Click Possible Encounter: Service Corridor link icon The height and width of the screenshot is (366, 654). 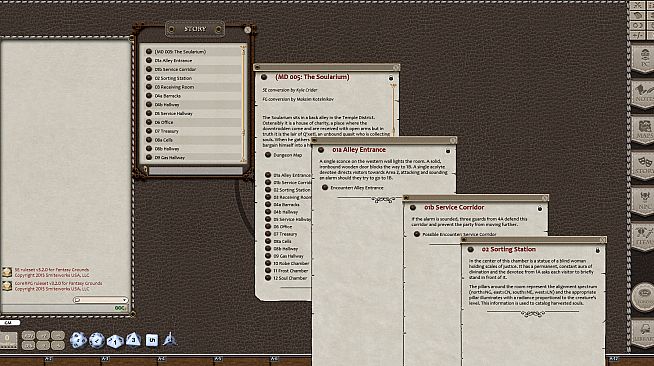click(x=417, y=234)
